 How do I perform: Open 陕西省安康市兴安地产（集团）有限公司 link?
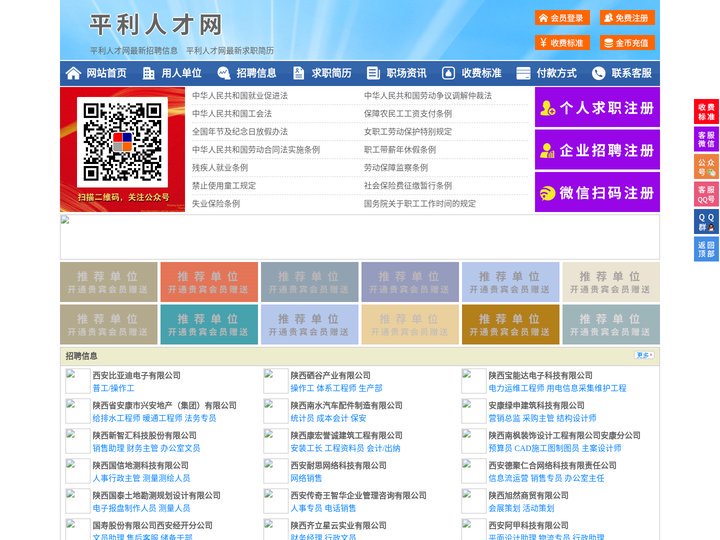(x=164, y=405)
